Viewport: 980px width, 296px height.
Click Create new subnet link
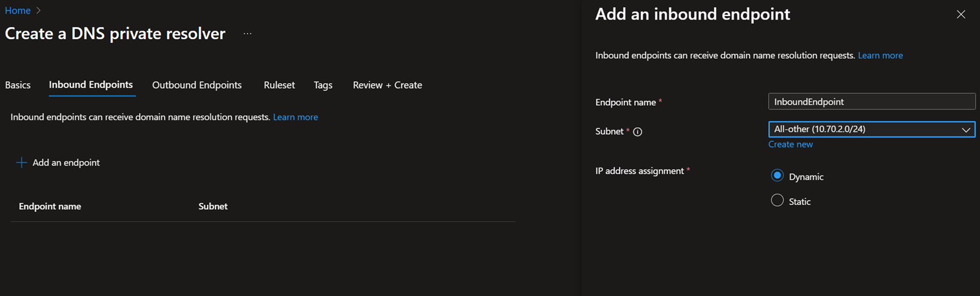click(x=790, y=144)
